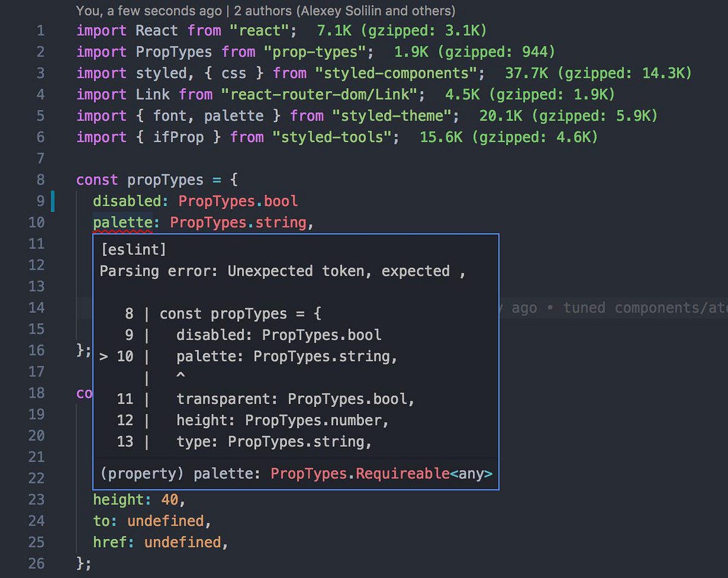The height and width of the screenshot is (578, 728).
Task: Select the "react" module name on line 1
Action: 261,30
